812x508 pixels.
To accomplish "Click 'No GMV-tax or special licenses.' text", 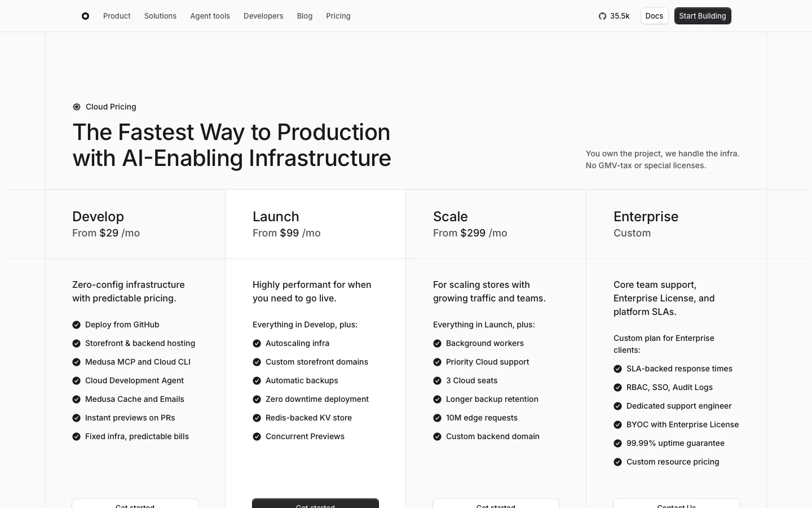I will 646,165.
